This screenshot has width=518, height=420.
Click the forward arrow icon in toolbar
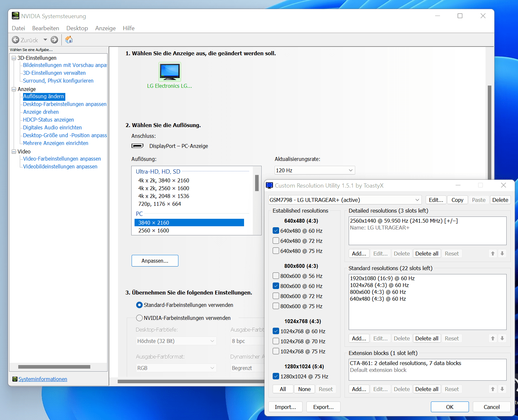[x=54, y=40]
